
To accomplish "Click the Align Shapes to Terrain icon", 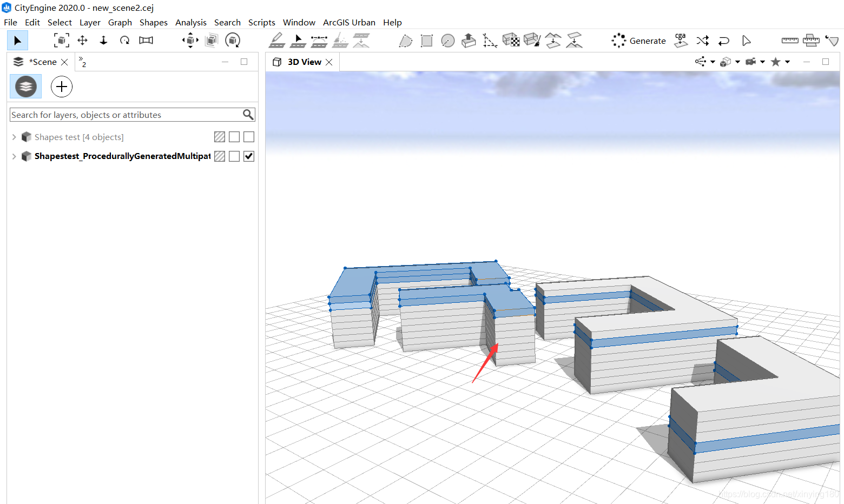I will tap(553, 41).
